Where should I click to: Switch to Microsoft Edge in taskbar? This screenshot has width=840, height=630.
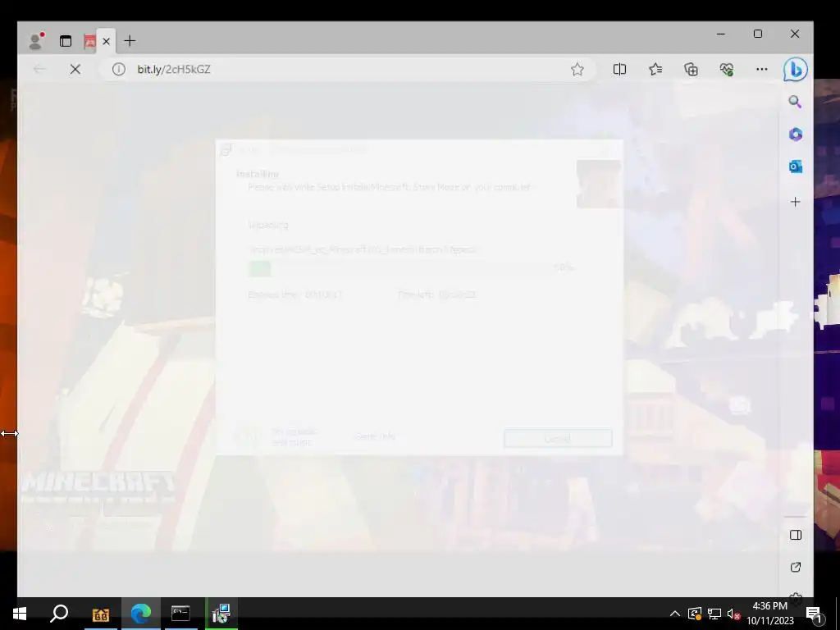coord(141,614)
